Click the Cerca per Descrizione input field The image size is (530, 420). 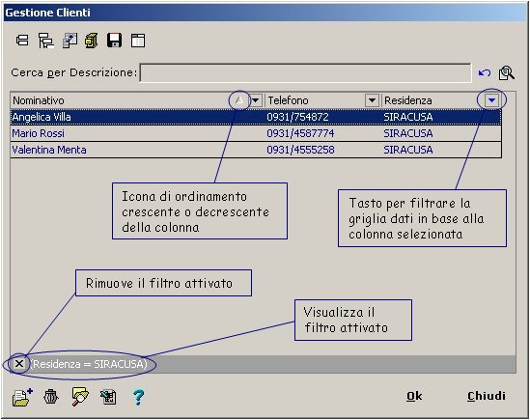coord(306,72)
